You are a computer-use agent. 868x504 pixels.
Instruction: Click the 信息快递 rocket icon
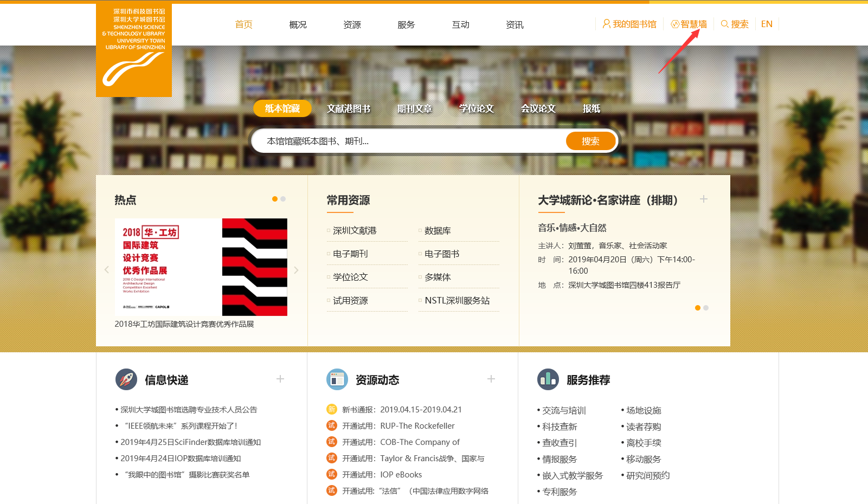point(126,379)
